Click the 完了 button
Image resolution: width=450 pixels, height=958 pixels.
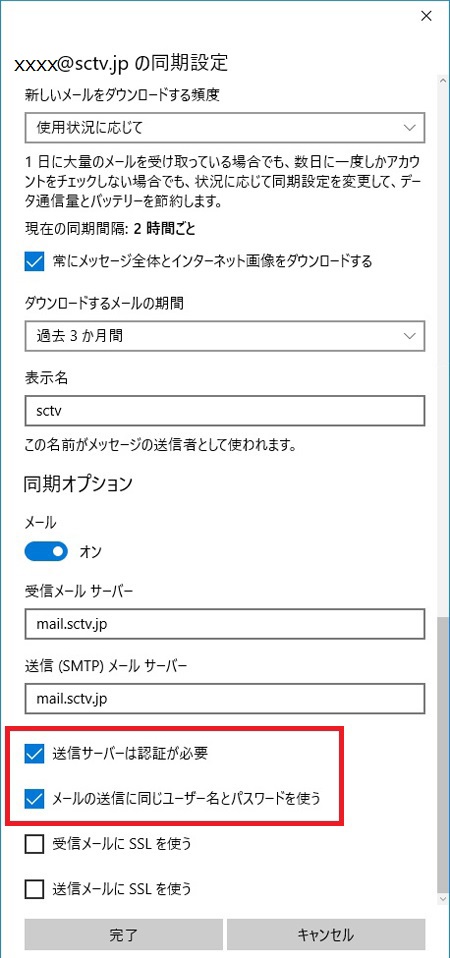pyautogui.click(x=124, y=934)
